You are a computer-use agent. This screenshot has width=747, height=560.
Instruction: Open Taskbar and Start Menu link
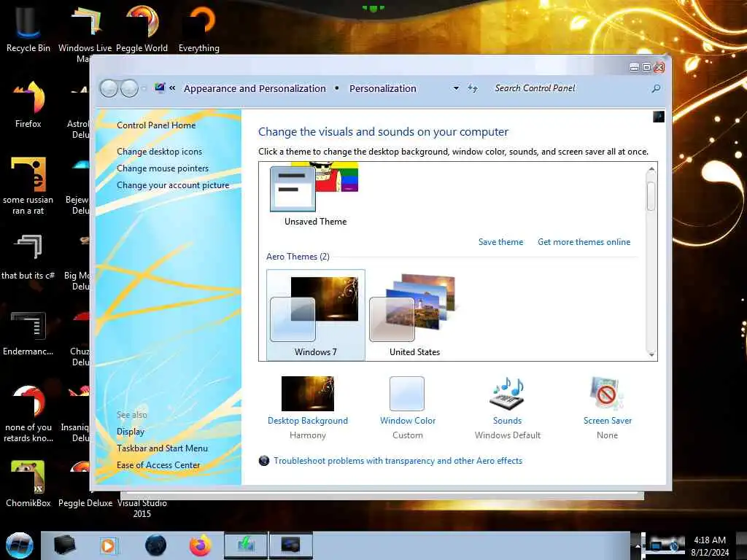coord(163,448)
